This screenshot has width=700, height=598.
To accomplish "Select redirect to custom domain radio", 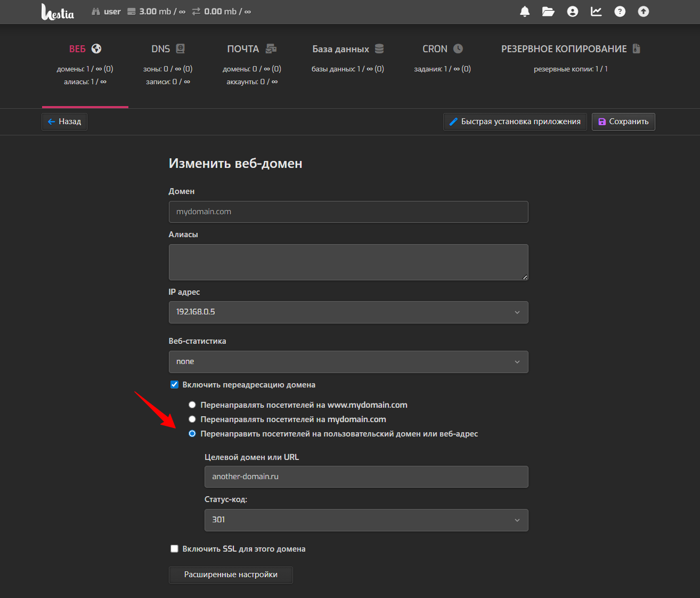I will (192, 433).
